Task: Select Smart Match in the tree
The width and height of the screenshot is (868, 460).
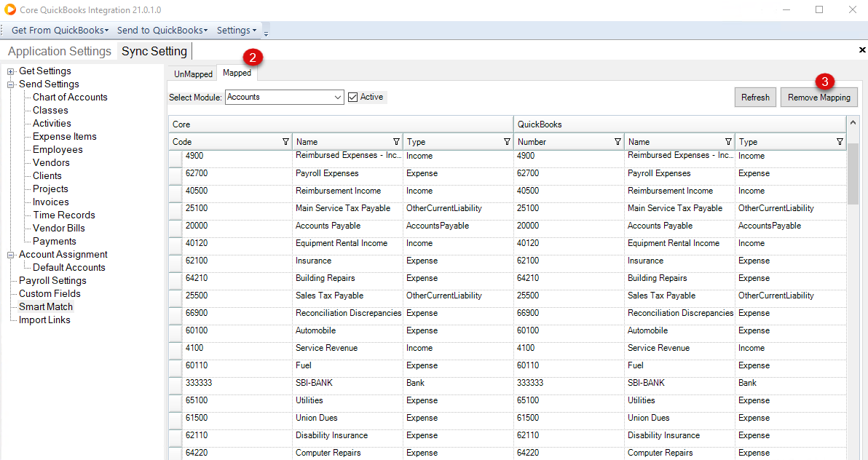Action: click(46, 306)
